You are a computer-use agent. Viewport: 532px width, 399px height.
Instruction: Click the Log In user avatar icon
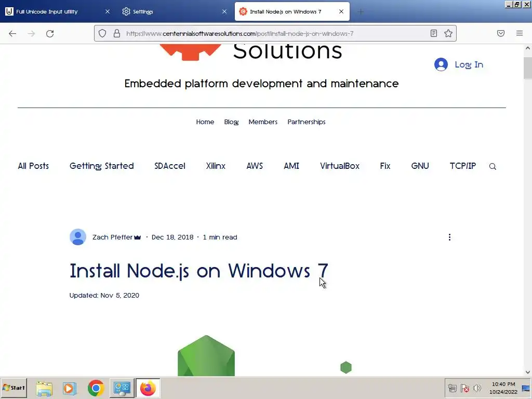(441, 64)
